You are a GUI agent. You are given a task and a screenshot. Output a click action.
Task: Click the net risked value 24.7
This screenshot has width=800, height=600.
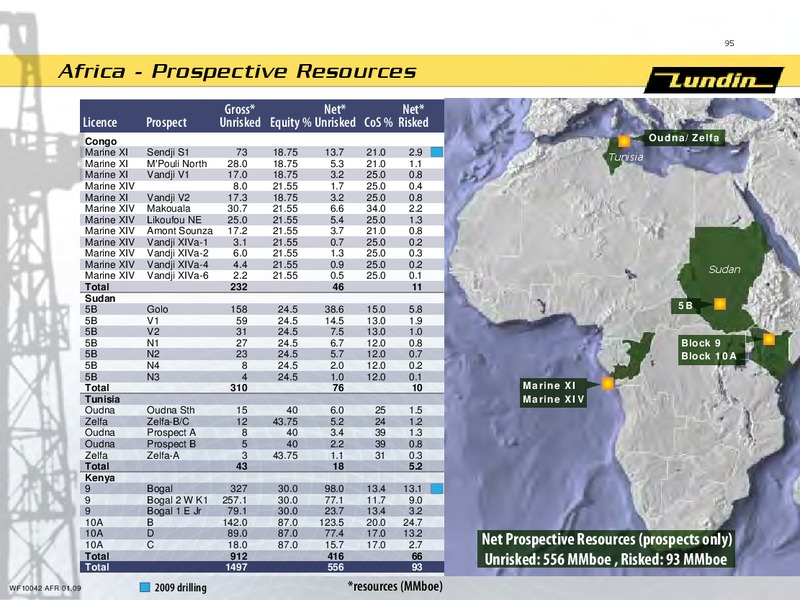pyautogui.click(x=412, y=522)
